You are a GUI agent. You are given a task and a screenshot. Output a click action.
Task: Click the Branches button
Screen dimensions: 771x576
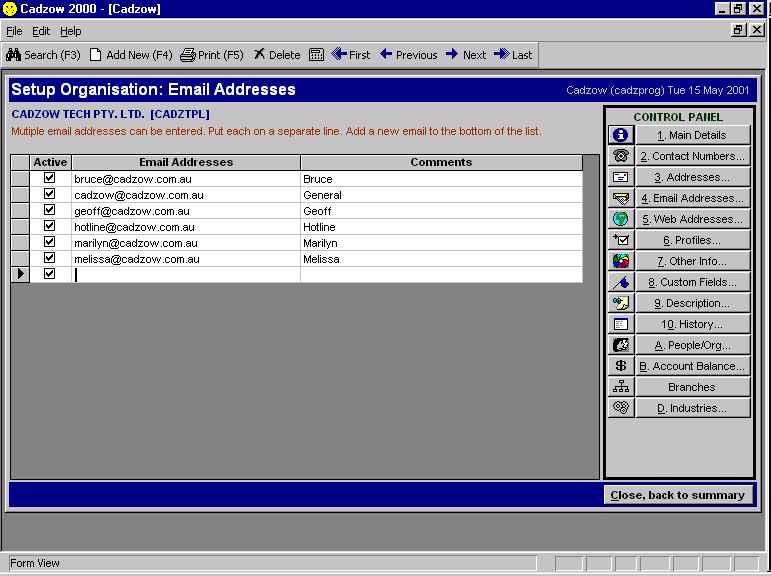coord(693,387)
